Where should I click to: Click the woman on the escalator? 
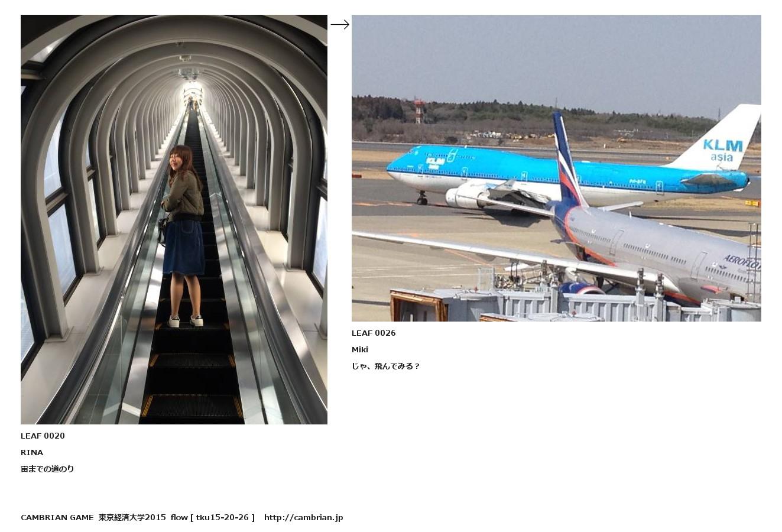click(183, 235)
